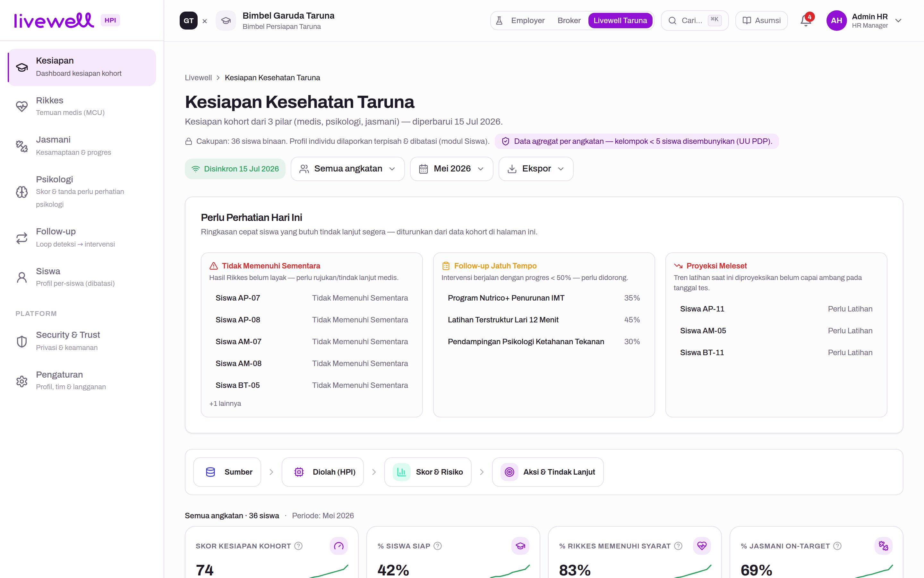924x578 pixels.
Task: Click the HPI badge next to logo
Action: pyautogui.click(x=110, y=20)
